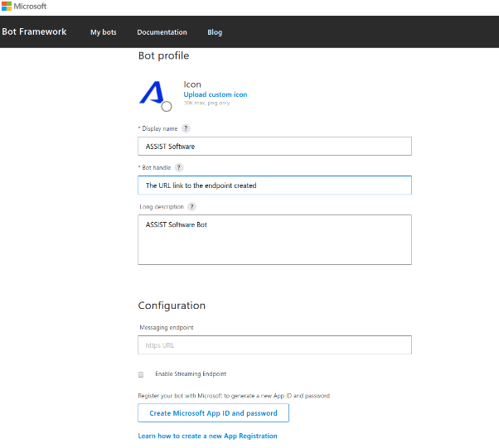
Task: Enable the Streaming Endpoint checkbox
Action: pos(141,374)
